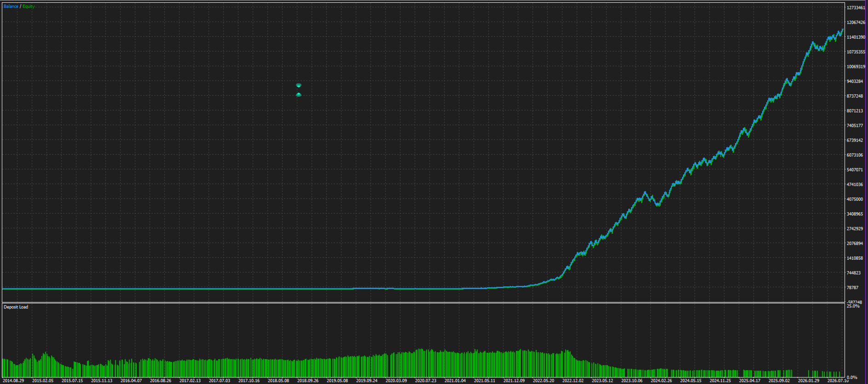Image resolution: width=868 pixels, height=384 pixels.
Task: Select the 2015.07.15 date label
Action: [72, 381]
